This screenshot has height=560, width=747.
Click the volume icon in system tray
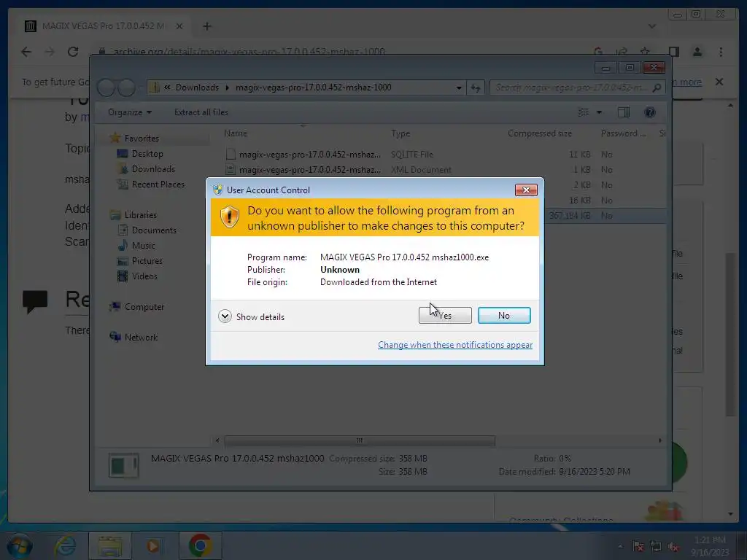(673, 547)
